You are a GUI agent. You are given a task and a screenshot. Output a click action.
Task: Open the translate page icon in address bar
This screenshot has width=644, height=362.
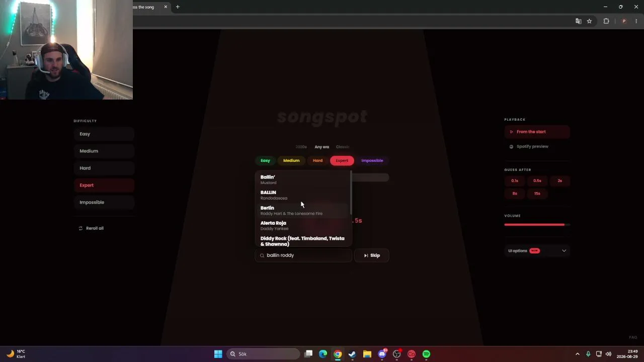tap(579, 21)
